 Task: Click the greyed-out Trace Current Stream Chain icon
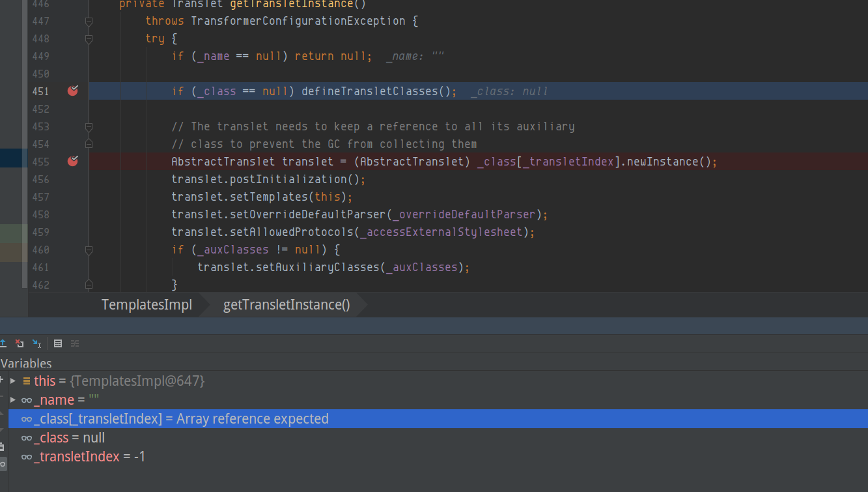[x=75, y=343]
